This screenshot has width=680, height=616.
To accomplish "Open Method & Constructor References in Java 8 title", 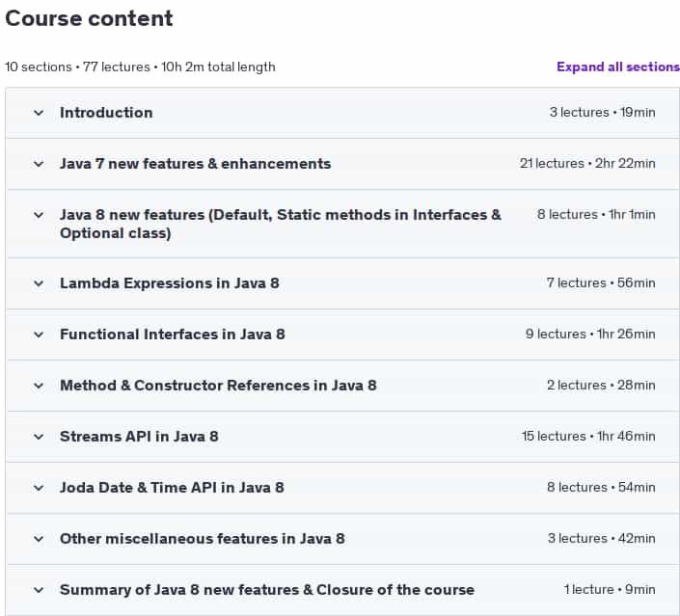I will click(x=218, y=386).
